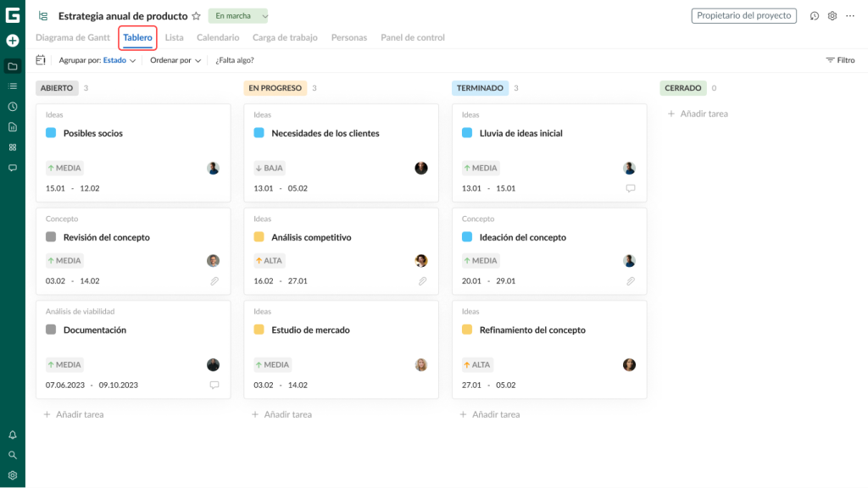
Task: Open the notifications bell in the sidebar
Action: pos(12,435)
